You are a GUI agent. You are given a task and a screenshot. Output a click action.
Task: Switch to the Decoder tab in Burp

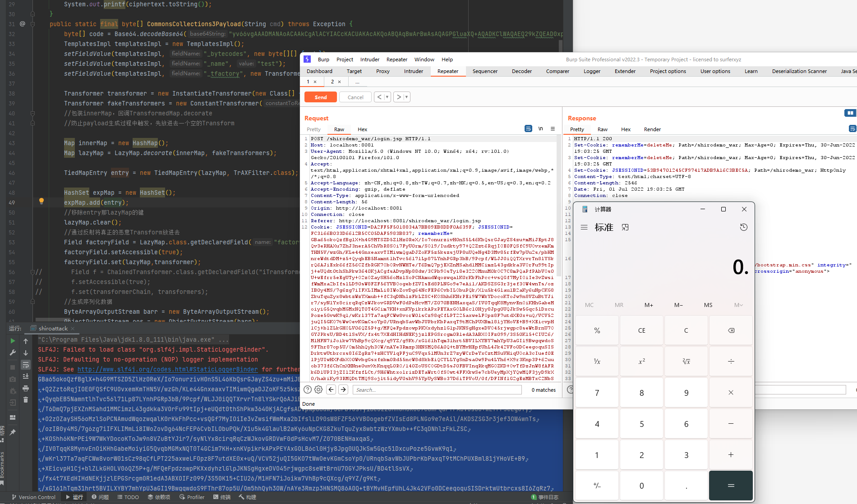tap(522, 71)
